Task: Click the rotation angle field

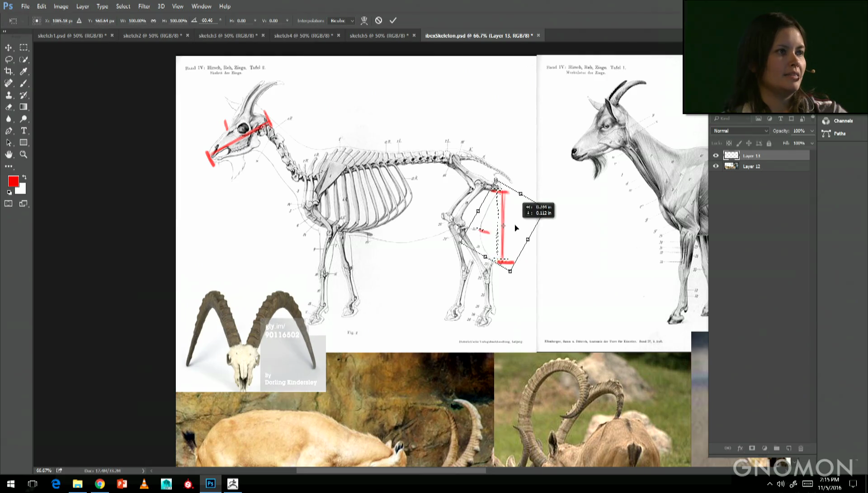Action: point(209,21)
